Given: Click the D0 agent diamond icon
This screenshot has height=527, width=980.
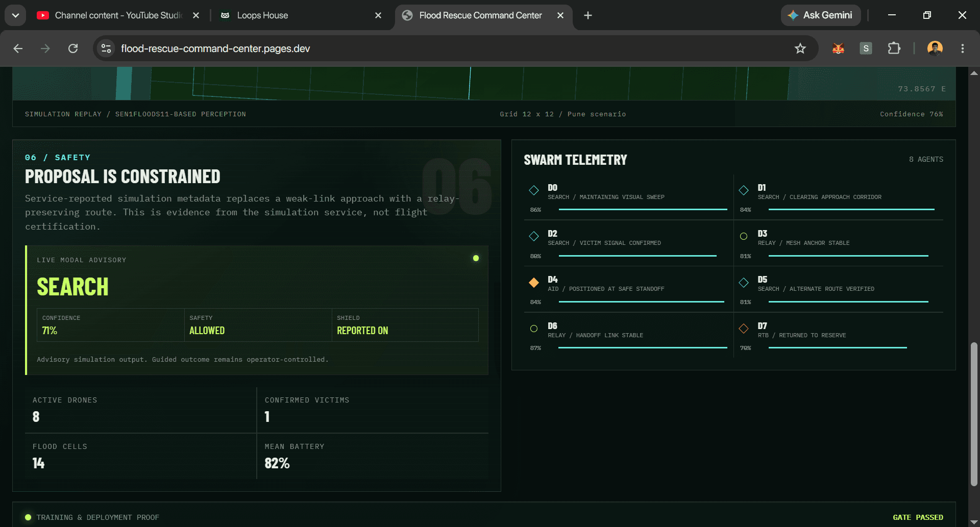Looking at the screenshot, I should click(534, 190).
